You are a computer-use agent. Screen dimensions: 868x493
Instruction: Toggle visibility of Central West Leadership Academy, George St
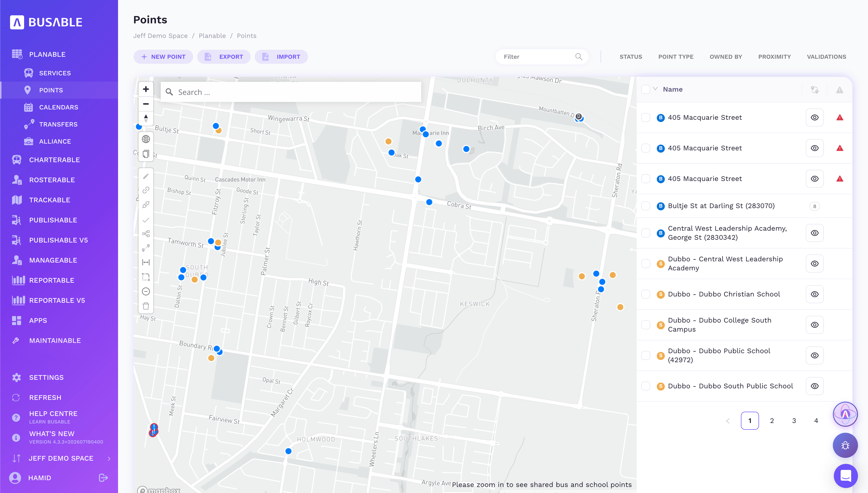click(x=815, y=233)
